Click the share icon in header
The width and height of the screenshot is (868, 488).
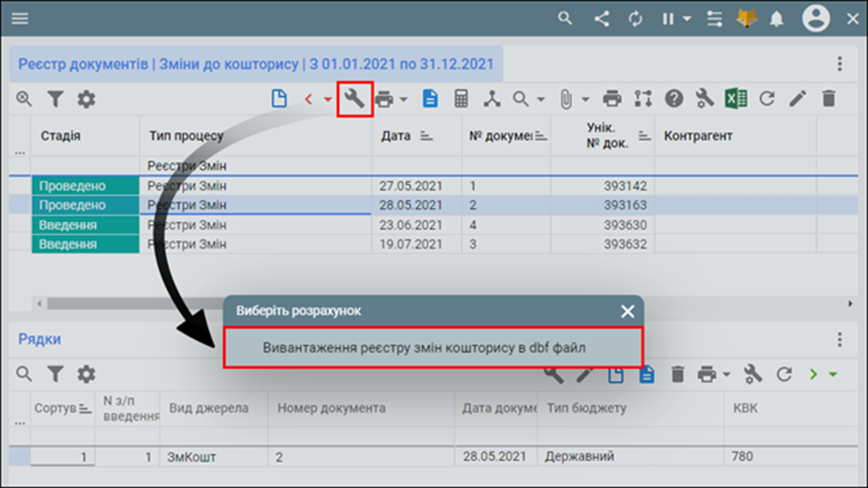601,19
